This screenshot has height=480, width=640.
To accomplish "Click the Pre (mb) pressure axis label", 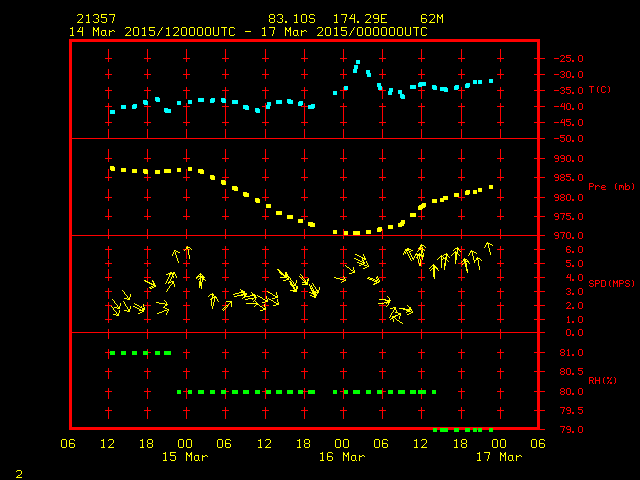I will 611,187.
